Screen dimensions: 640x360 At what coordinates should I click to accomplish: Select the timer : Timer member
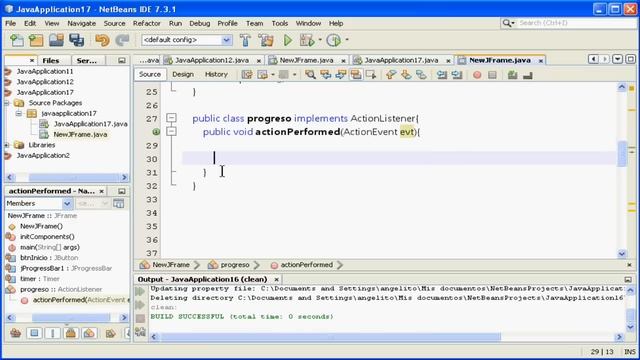(x=40, y=279)
